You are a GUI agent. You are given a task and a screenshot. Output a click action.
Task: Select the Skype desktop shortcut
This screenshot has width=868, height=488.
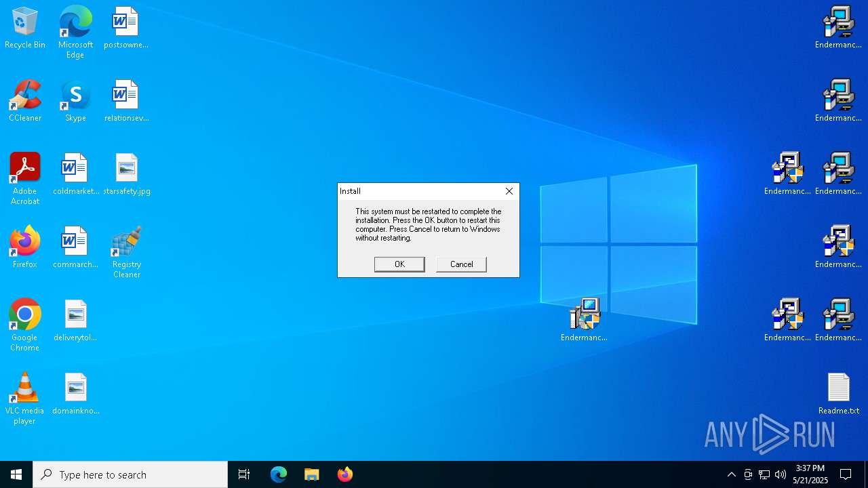click(x=75, y=100)
